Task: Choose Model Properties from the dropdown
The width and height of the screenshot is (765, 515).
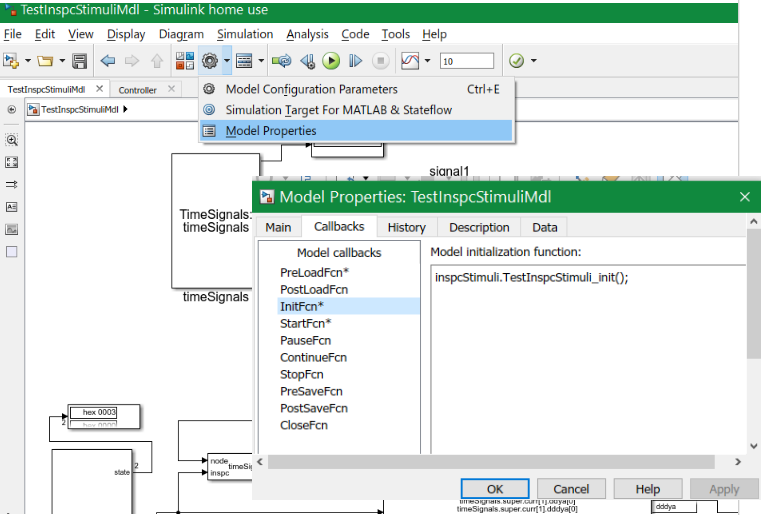Action: click(x=357, y=131)
